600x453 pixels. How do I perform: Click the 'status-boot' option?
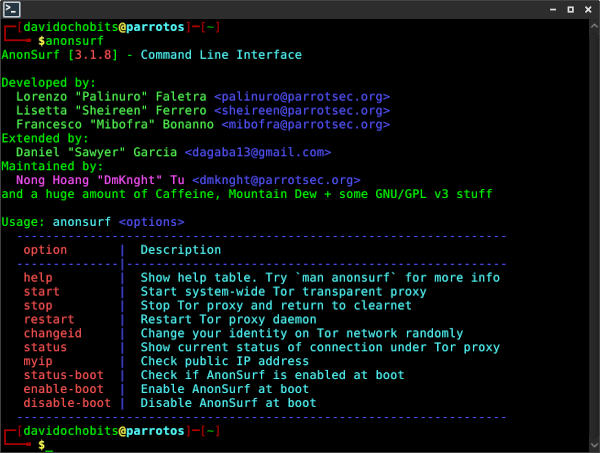tap(64, 375)
